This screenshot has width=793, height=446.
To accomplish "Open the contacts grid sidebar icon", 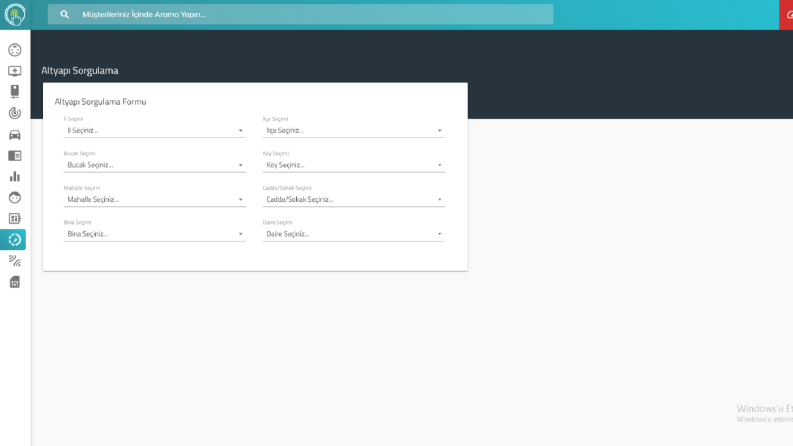I will pyautogui.click(x=15, y=218).
